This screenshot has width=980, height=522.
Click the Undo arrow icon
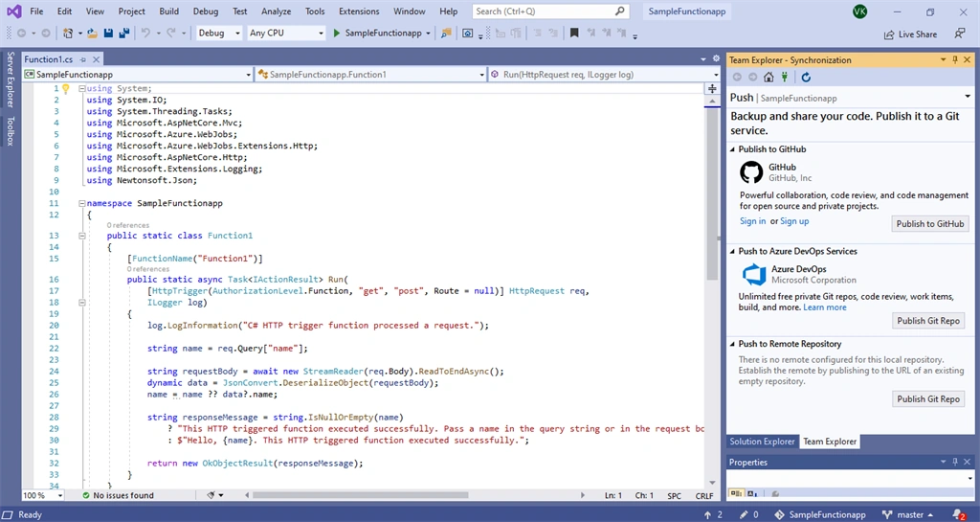coord(145,34)
